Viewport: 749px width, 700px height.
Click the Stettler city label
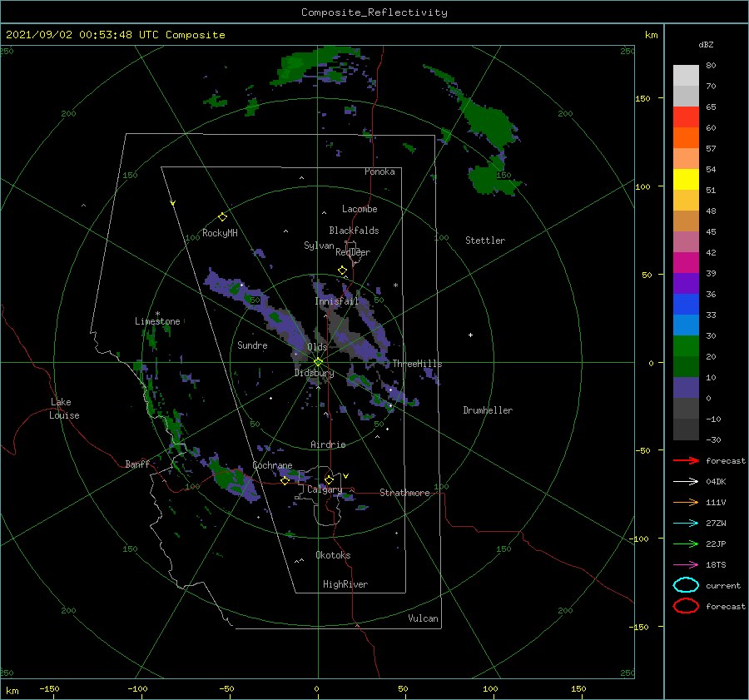click(x=485, y=241)
